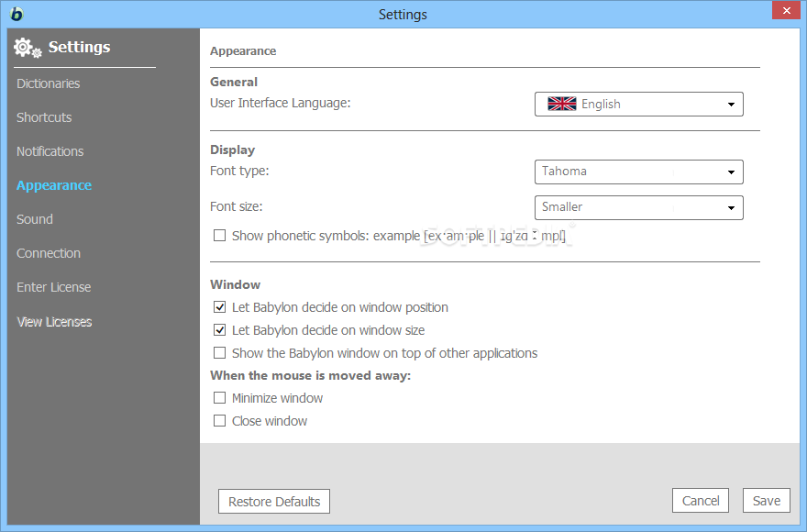Open the User Interface Language dropdown
Viewport: 807px width, 532px height.
pyautogui.click(x=638, y=104)
